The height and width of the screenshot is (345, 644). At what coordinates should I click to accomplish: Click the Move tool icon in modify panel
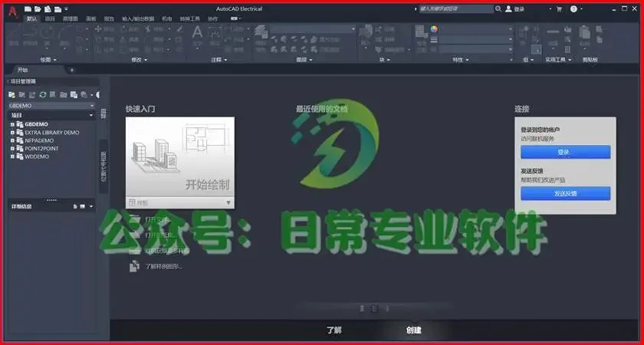tap(98, 29)
